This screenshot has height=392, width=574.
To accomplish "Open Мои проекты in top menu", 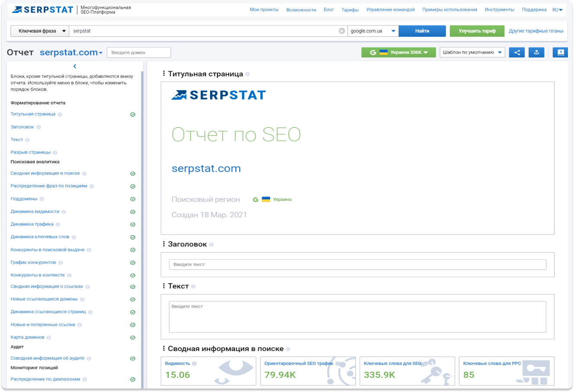I will point(264,9).
